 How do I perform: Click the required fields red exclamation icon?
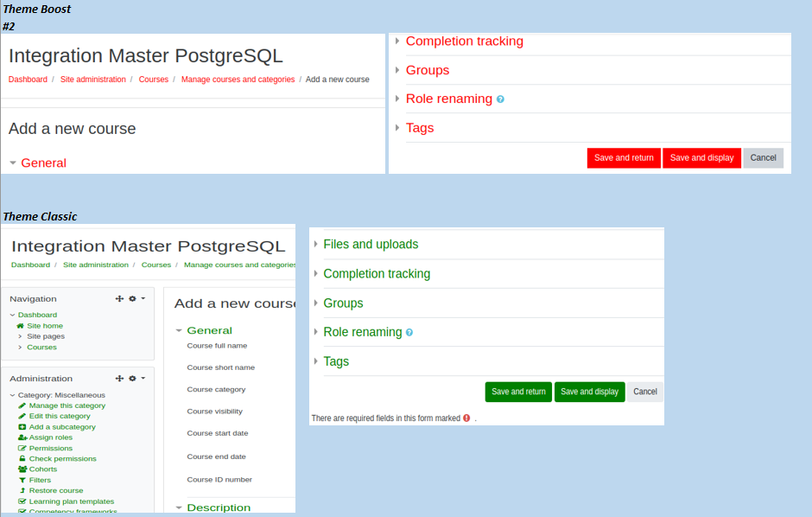click(x=466, y=418)
